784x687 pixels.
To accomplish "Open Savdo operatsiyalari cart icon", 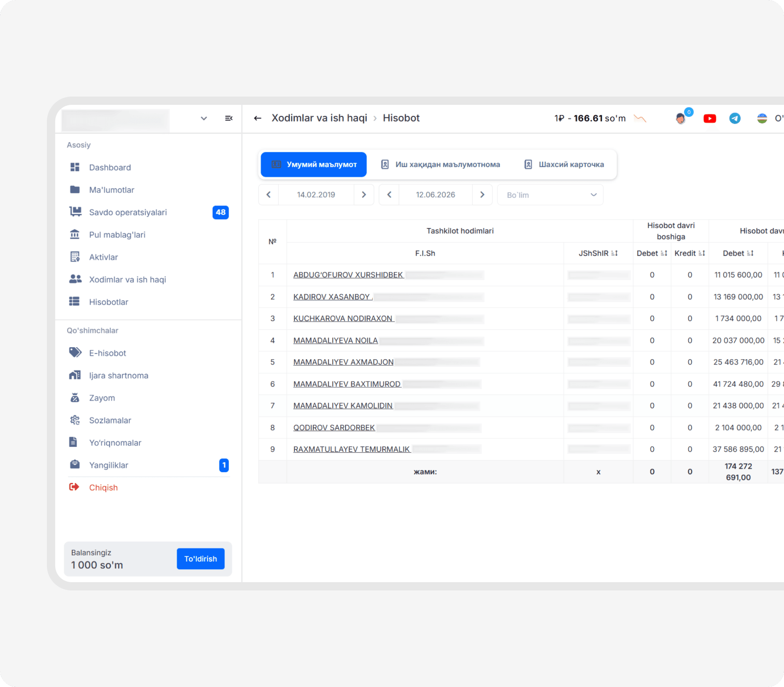I will pyautogui.click(x=75, y=212).
